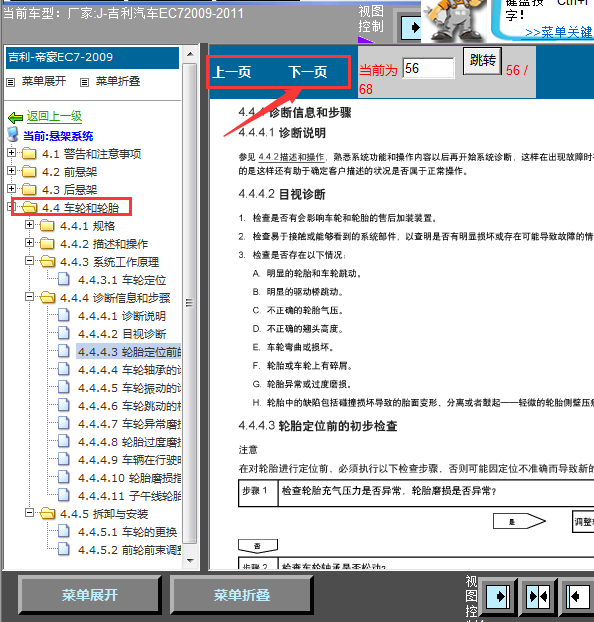Click sidebar header 菜单折叠 text
The width and height of the screenshot is (594, 622).
pyautogui.click(x=118, y=81)
